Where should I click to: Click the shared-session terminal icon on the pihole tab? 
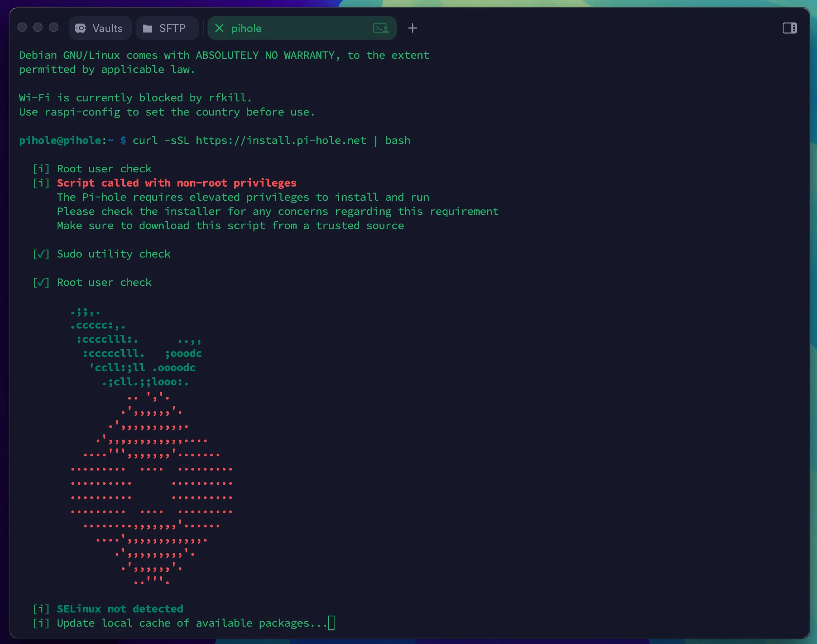point(381,28)
